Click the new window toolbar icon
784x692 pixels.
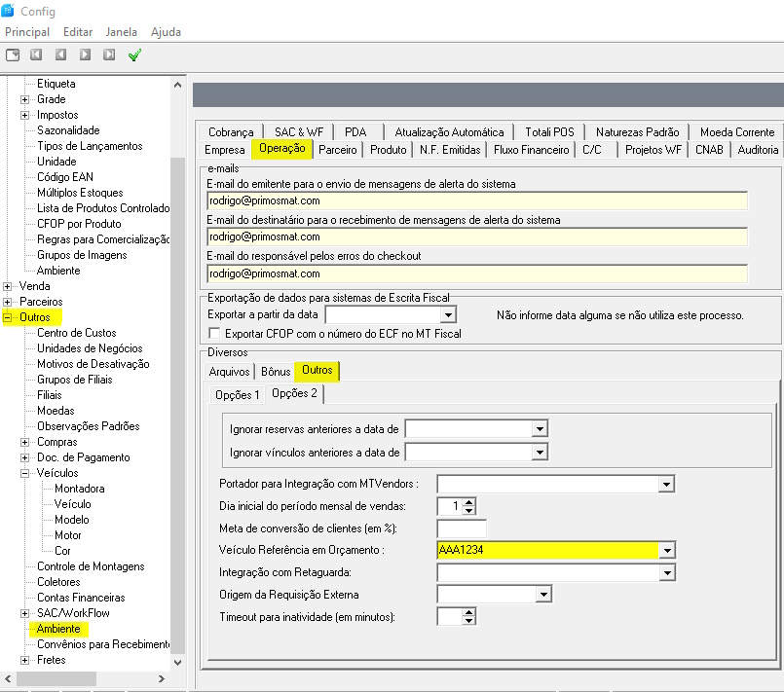pos(13,55)
